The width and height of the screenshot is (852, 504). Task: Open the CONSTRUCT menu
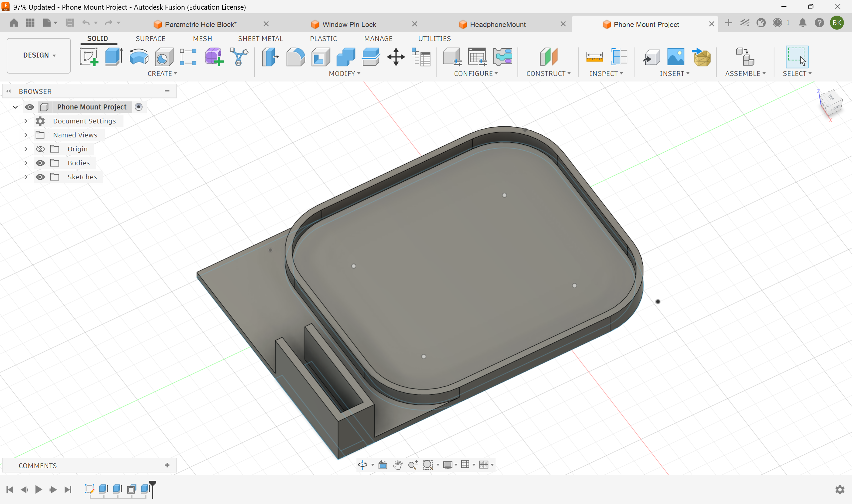(x=548, y=74)
